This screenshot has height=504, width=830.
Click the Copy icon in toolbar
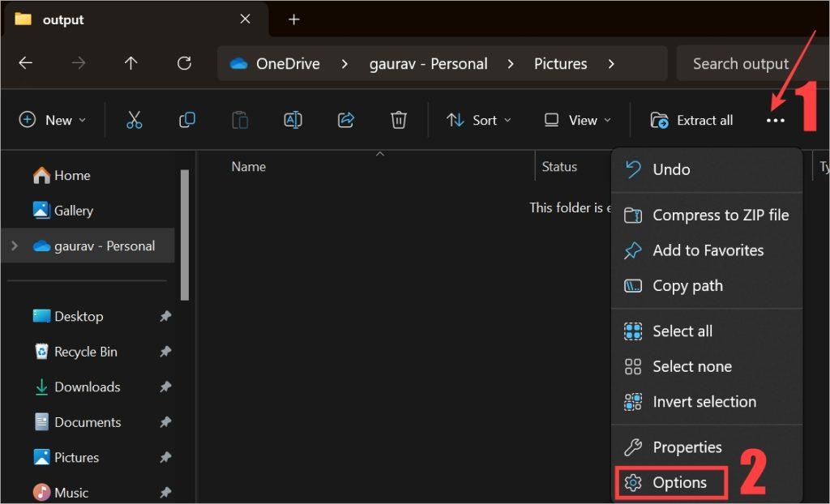coord(187,120)
